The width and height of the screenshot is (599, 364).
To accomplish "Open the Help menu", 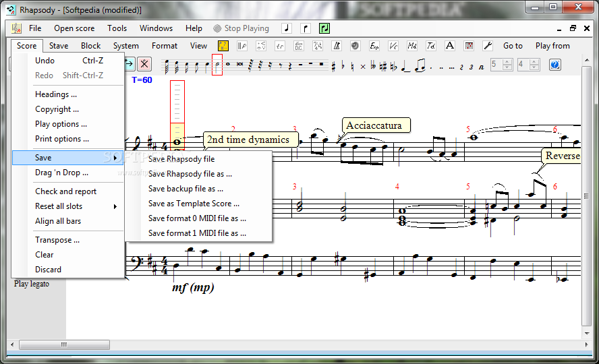I will tap(194, 28).
